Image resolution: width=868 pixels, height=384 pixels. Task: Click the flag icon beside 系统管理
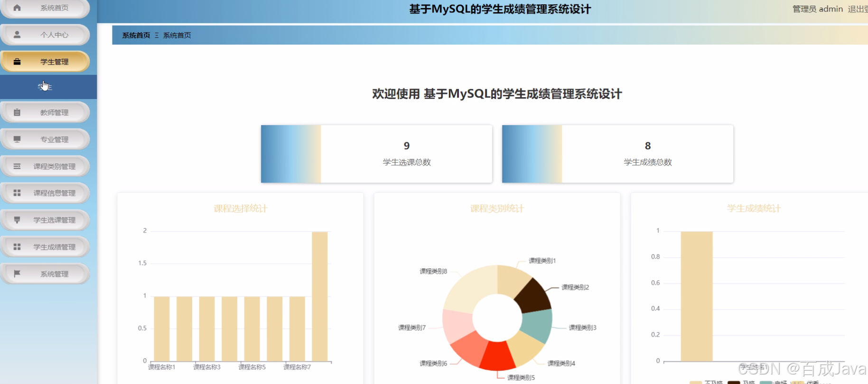click(x=17, y=274)
